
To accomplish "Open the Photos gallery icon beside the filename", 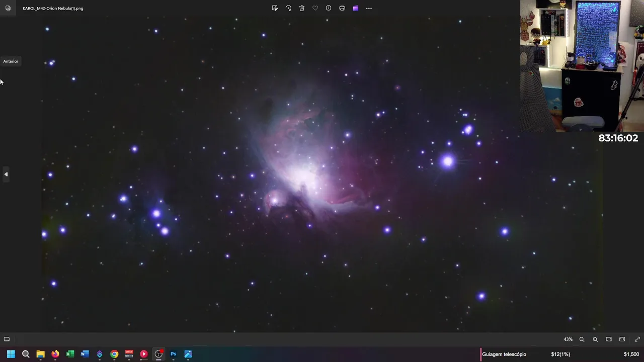I will pyautogui.click(x=8, y=8).
